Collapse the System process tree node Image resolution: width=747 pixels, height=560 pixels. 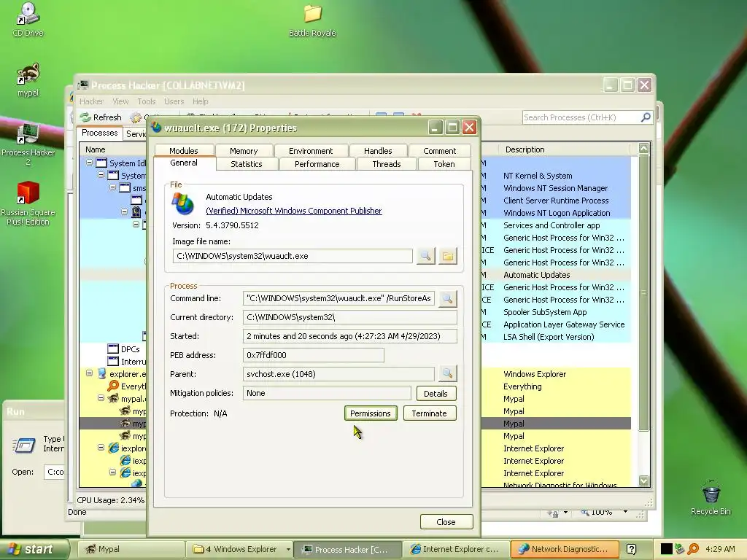point(101,175)
